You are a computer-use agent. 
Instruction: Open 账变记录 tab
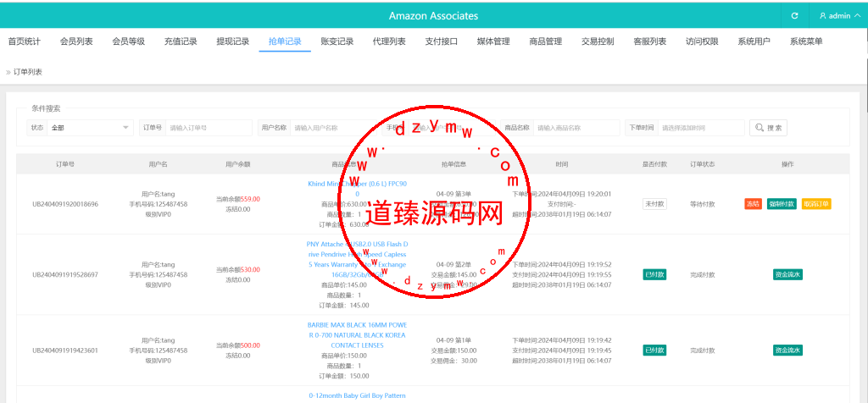point(337,41)
